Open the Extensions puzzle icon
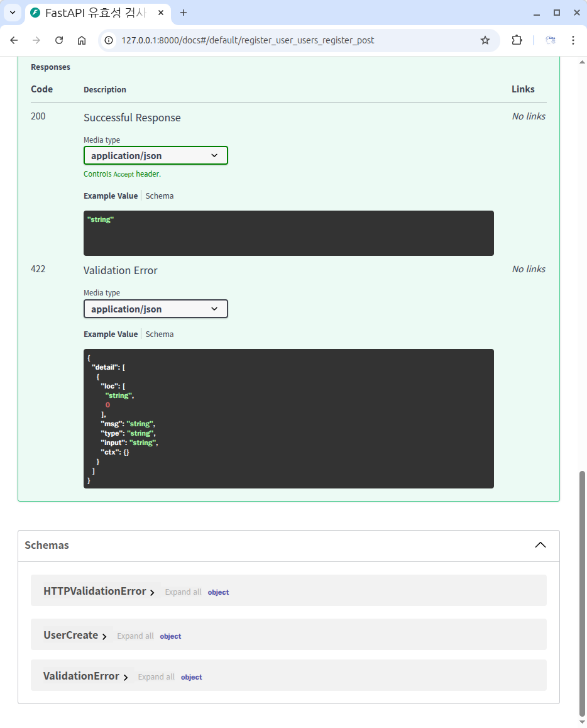The width and height of the screenshot is (587, 728). point(517,40)
